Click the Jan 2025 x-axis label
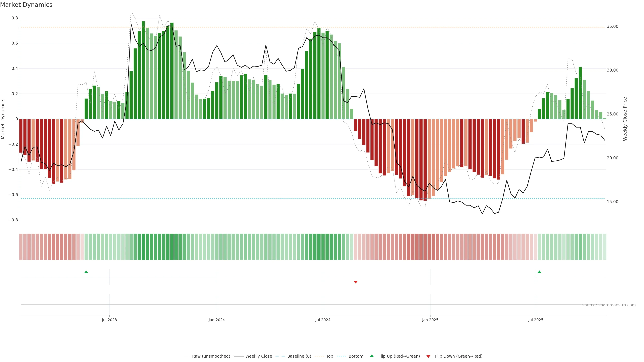 [430, 320]
